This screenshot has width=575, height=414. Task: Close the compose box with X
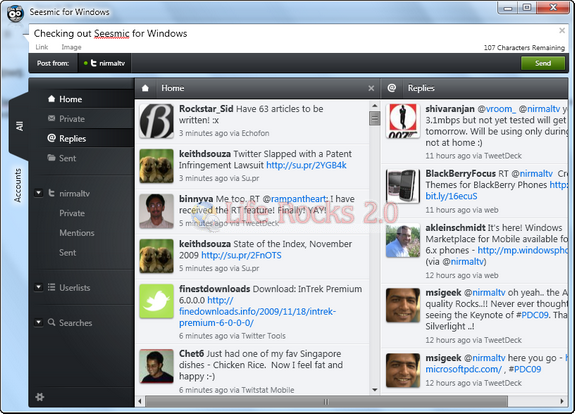click(x=562, y=30)
